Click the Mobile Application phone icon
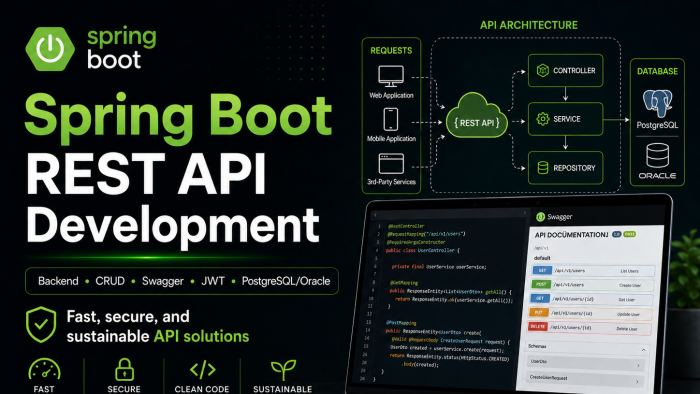 coord(391,120)
